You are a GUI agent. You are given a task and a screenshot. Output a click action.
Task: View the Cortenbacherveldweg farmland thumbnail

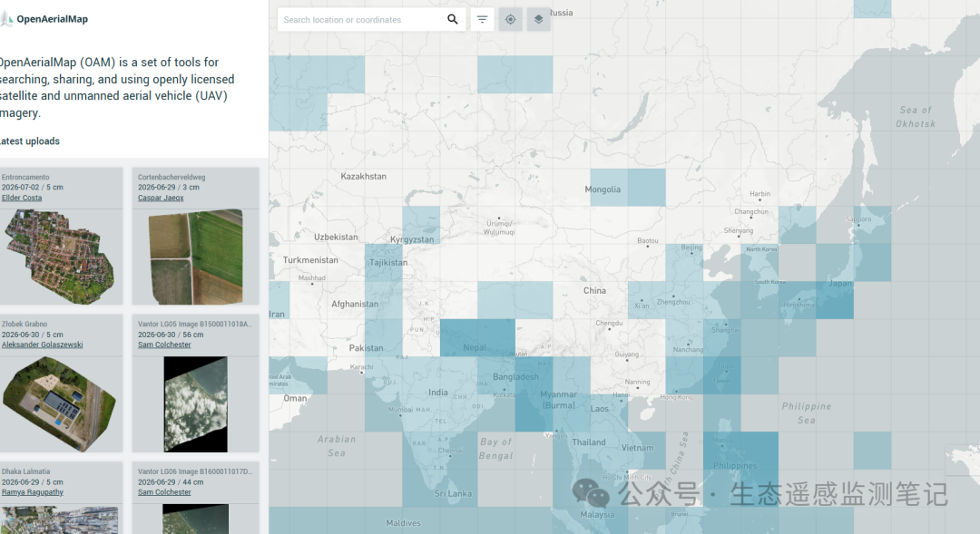[x=196, y=257]
